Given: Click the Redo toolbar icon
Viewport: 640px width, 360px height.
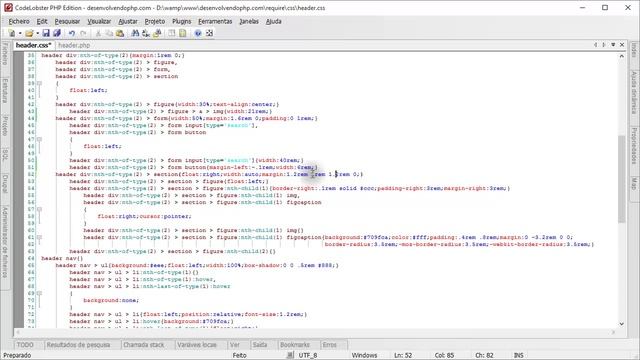Looking at the screenshot, I should pos(83,33).
